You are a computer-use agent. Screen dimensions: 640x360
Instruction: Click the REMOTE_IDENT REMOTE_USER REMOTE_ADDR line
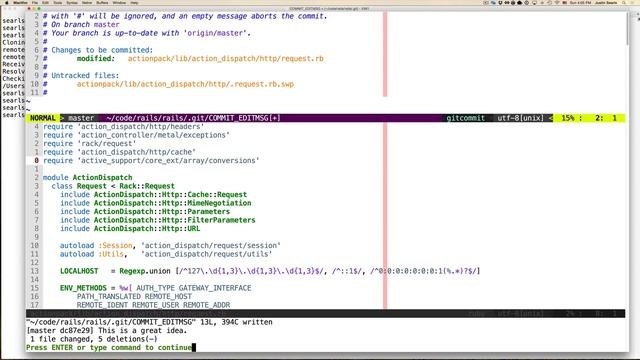point(153,305)
